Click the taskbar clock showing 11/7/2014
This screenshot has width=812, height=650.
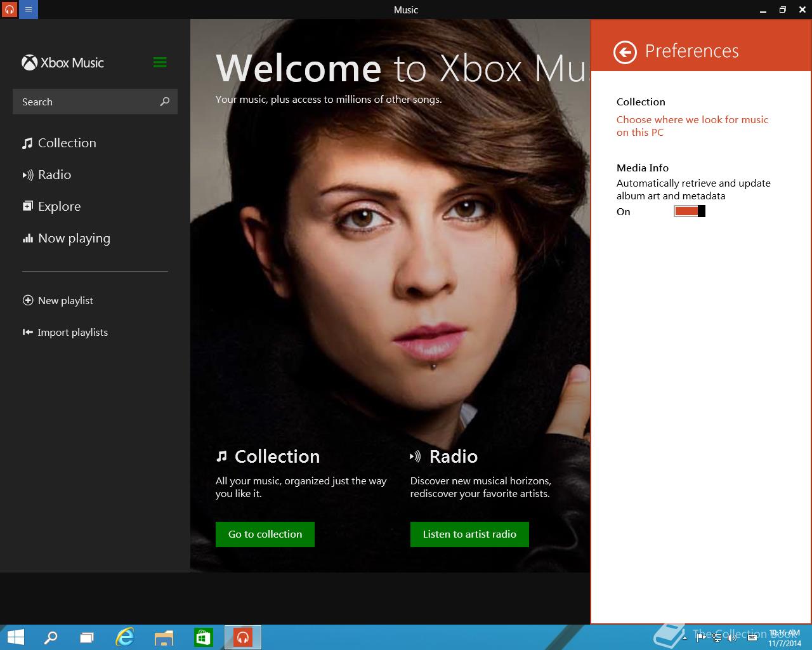tap(785, 638)
